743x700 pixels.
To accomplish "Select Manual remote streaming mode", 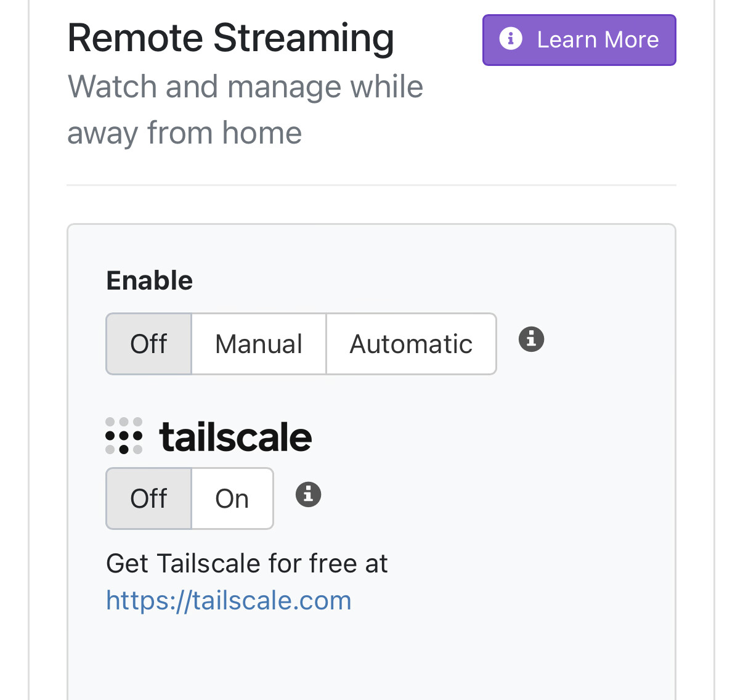I will click(259, 344).
